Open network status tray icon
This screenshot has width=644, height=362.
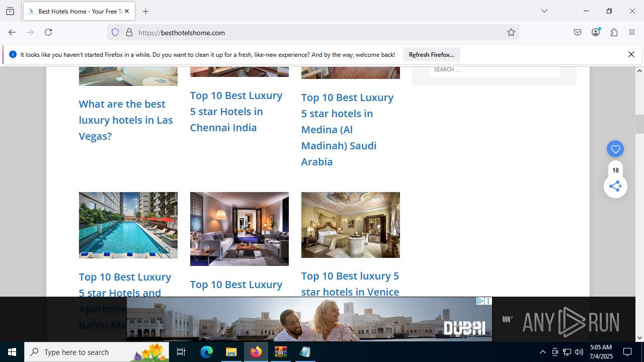pos(567,352)
